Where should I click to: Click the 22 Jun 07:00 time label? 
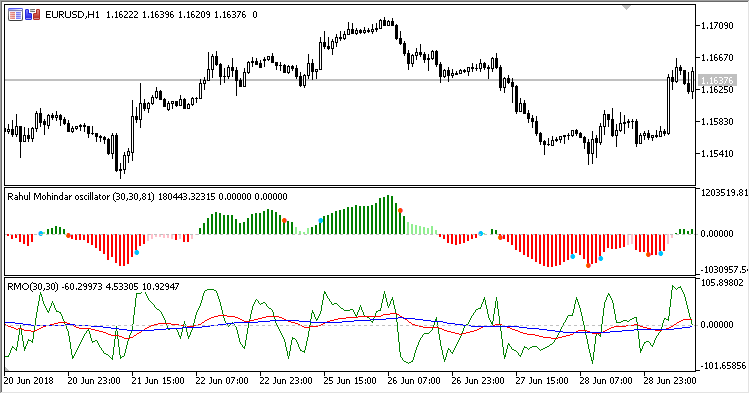(222, 381)
